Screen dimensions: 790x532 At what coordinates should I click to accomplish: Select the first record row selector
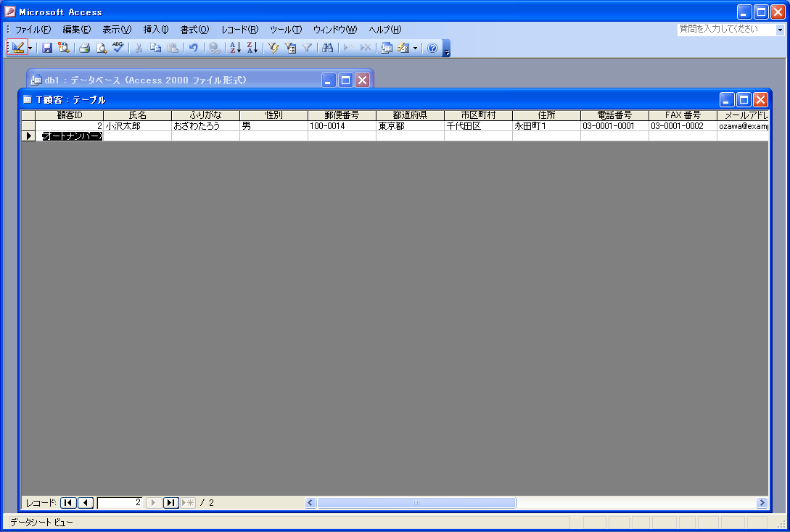pos(28,126)
